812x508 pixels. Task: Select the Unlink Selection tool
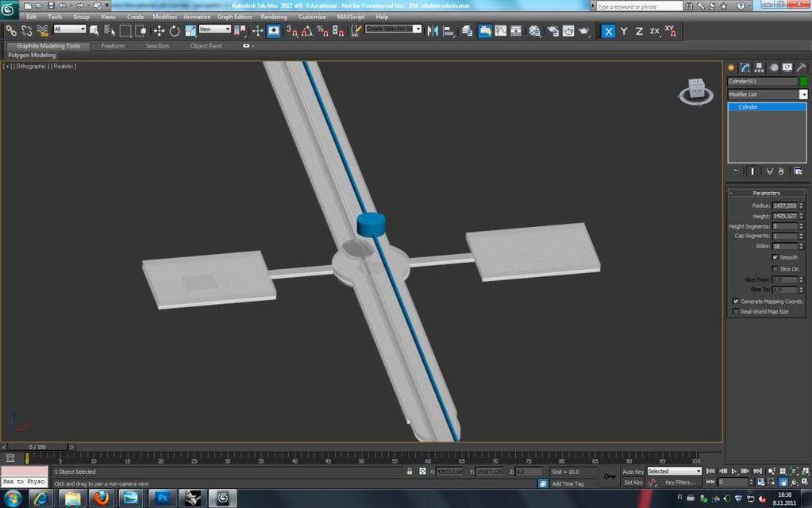pyautogui.click(x=26, y=31)
